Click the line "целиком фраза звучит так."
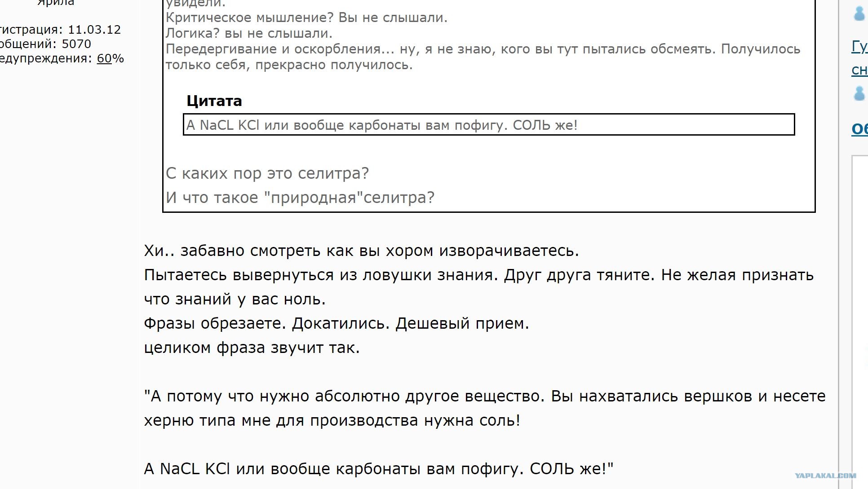Viewport: 868px width, 489px height. click(x=252, y=348)
